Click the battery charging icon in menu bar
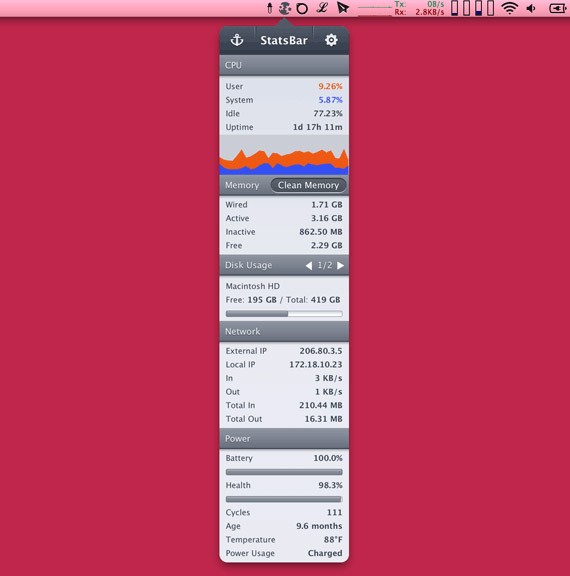The width and height of the screenshot is (570, 576). point(557,8)
